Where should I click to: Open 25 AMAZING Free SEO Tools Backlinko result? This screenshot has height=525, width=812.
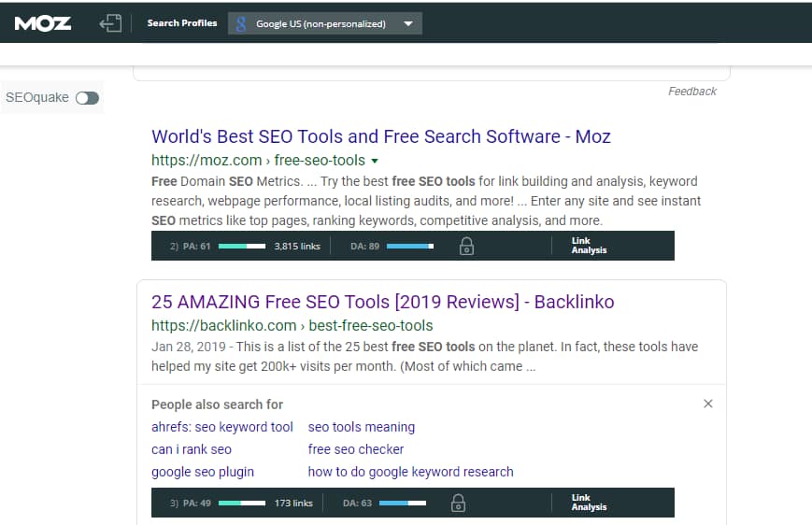383,302
